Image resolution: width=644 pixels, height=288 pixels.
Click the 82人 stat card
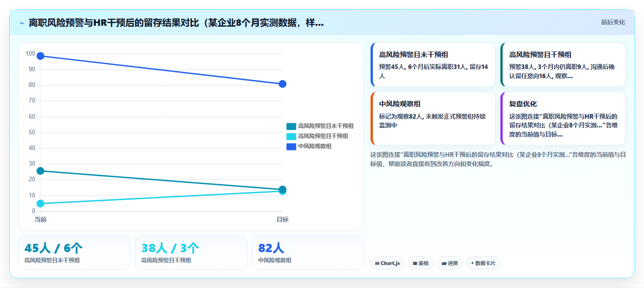click(308, 253)
